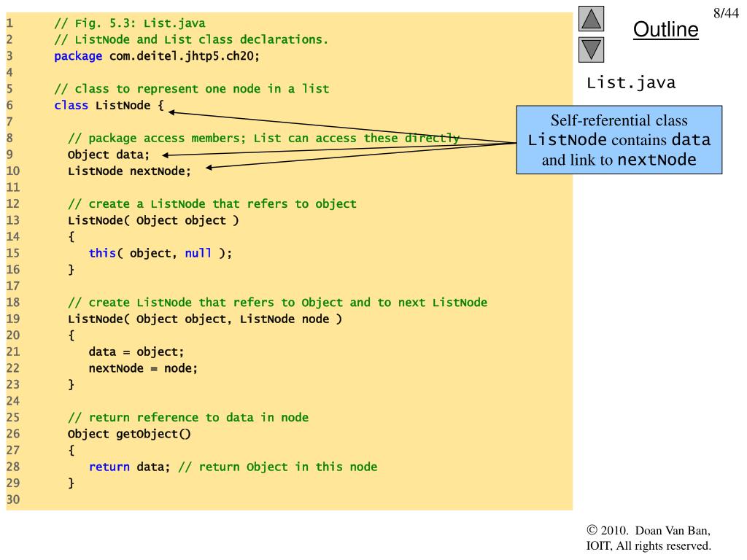747x560 pixels.
Task: Select comment 'create a ListNode that refers to object'
Action: point(222,204)
